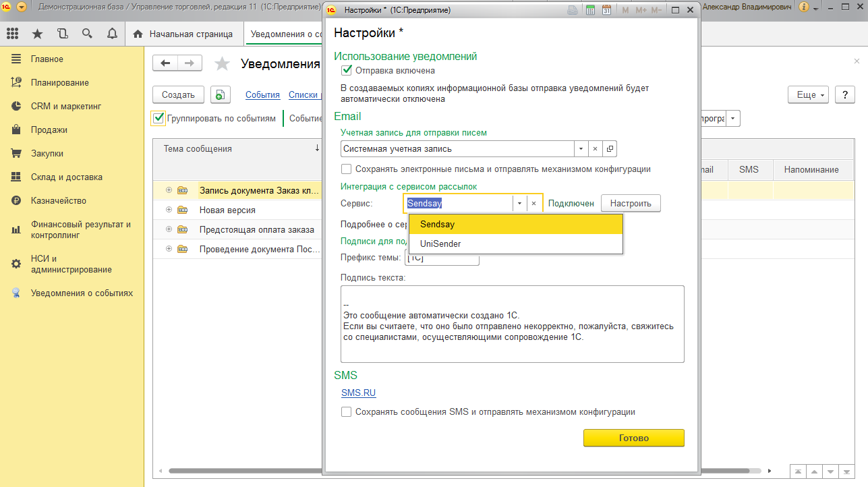Open the calendar icon in dialog title bar

click(x=606, y=10)
